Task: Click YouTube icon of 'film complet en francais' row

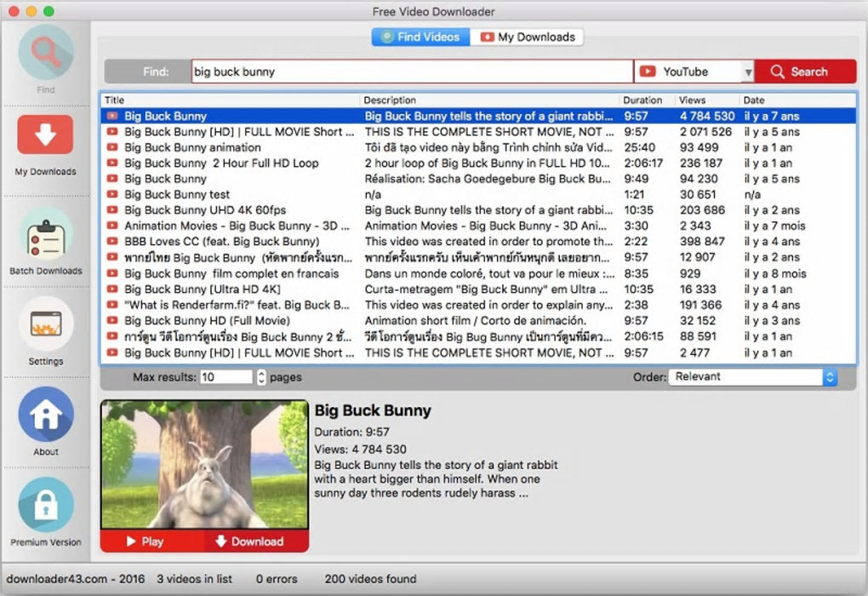Action: pos(112,273)
